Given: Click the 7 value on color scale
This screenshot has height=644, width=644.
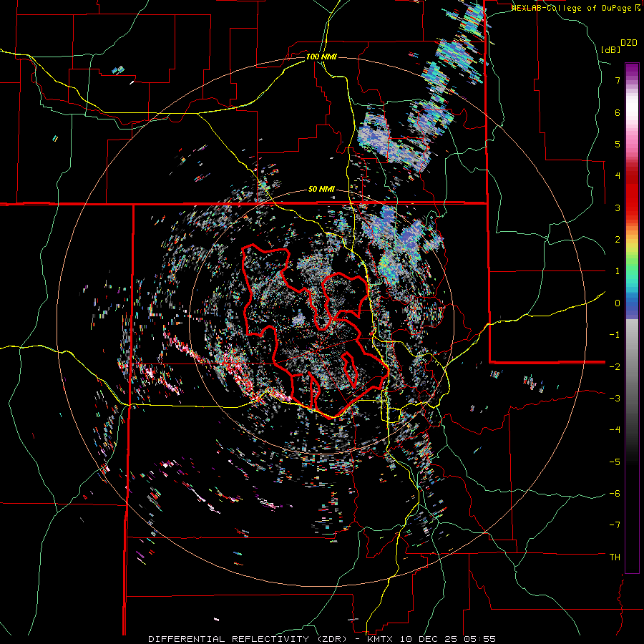Looking at the screenshot, I should [x=618, y=80].
